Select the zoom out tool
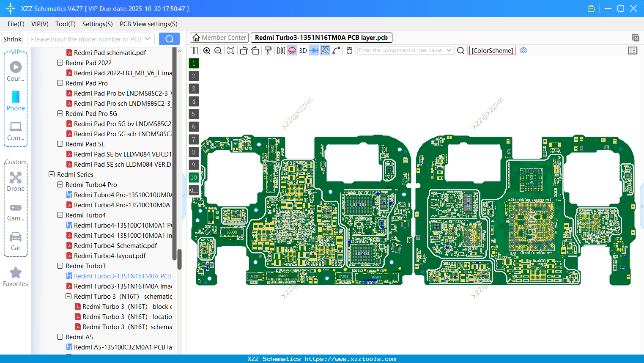 [x=217, y=50]
